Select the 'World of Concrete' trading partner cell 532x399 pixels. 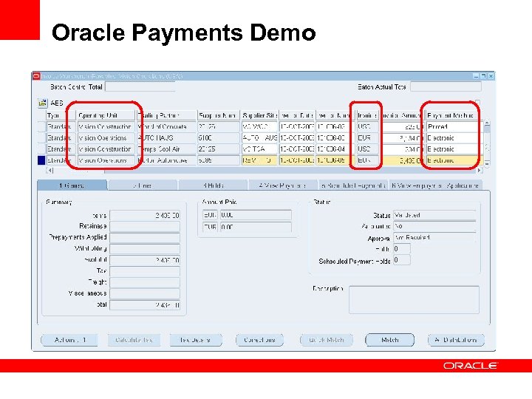[166, 126]
